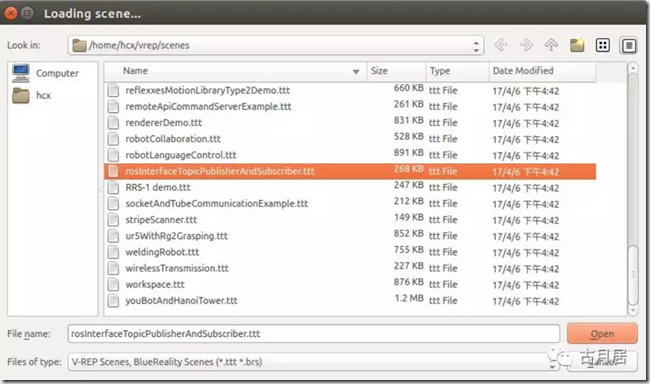Focus the File name text field
650x384 pixels.
[x=313, y=334]
